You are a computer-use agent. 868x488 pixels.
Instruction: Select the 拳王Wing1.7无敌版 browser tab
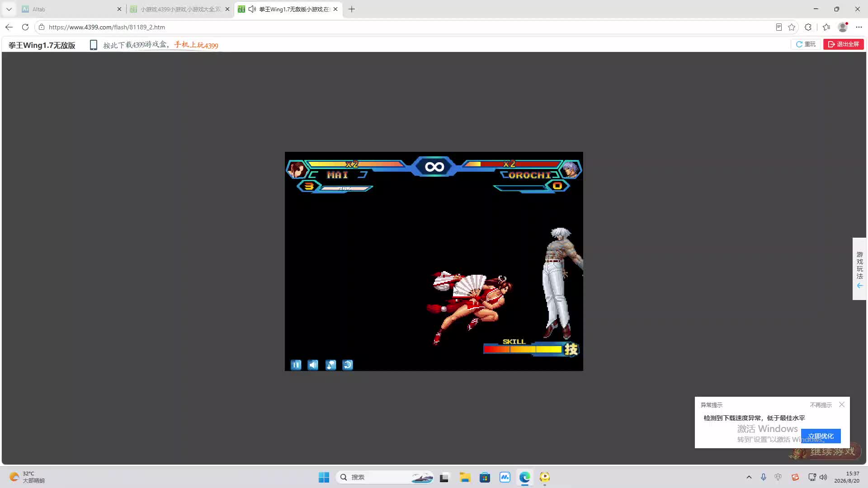coord(289,9)
